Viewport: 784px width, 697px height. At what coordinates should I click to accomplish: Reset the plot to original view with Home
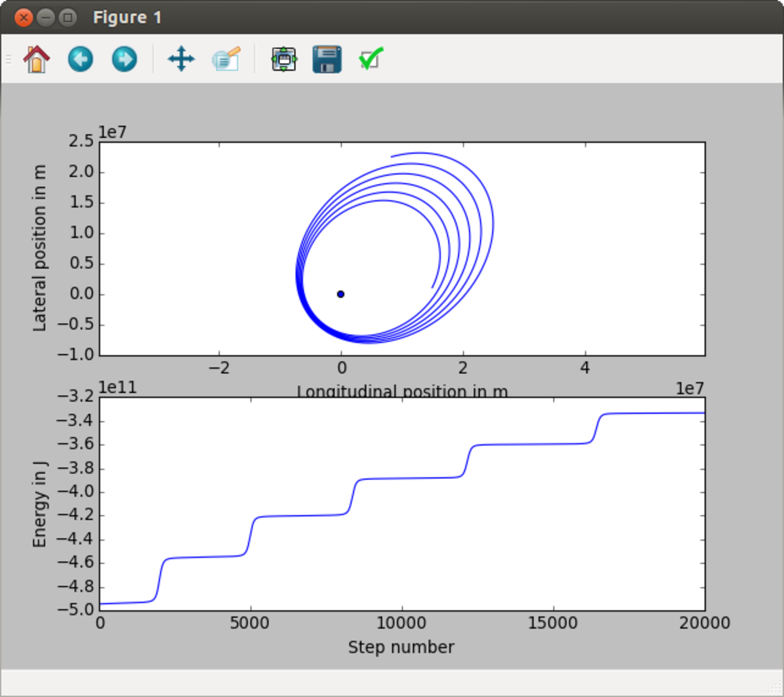click(x=36, y=59)
